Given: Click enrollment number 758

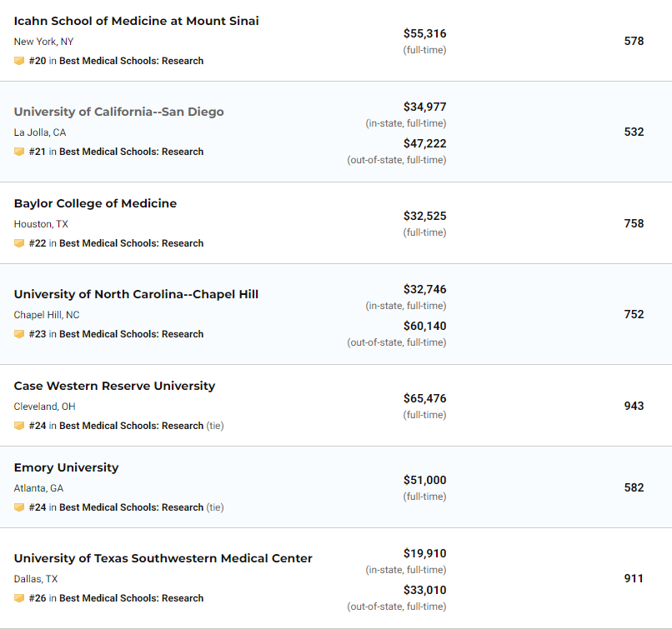Looking at the screenshot, I should (634, 223).
